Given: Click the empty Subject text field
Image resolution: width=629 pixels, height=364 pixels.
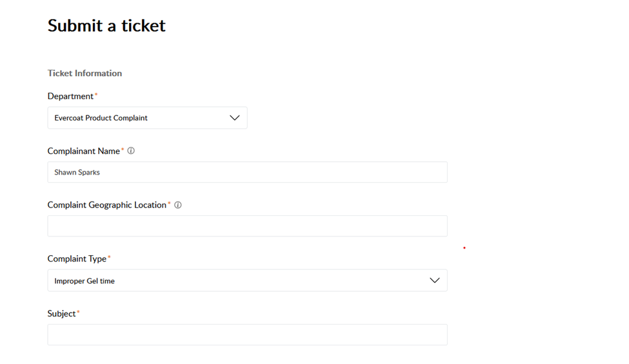Looking at the screenshot, I should point(247,335).
